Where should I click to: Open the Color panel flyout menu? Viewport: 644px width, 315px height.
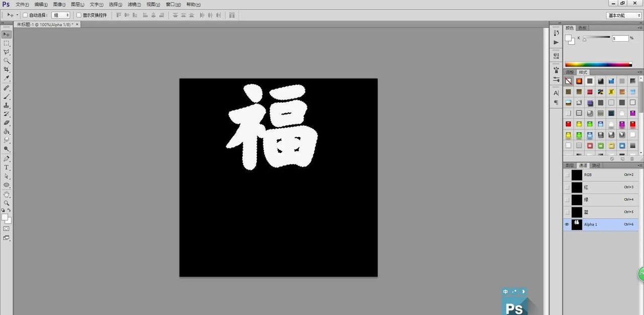[x=640, y=28]
